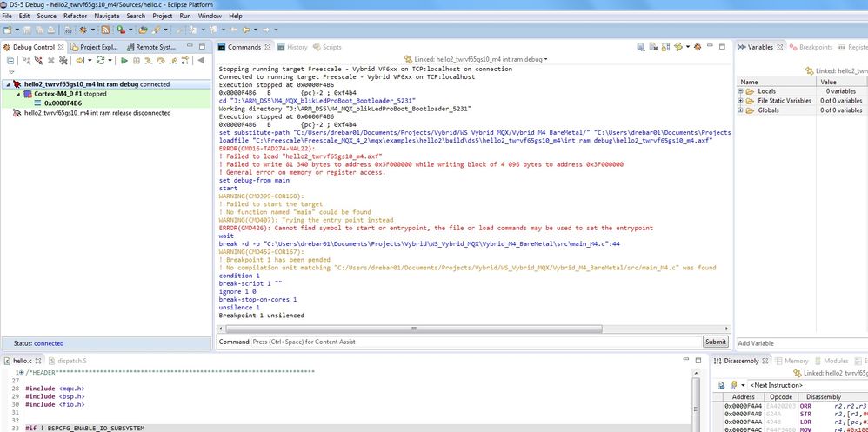Open the Refactor menu
Screen dimensions: 868x432
pos(75,16)
